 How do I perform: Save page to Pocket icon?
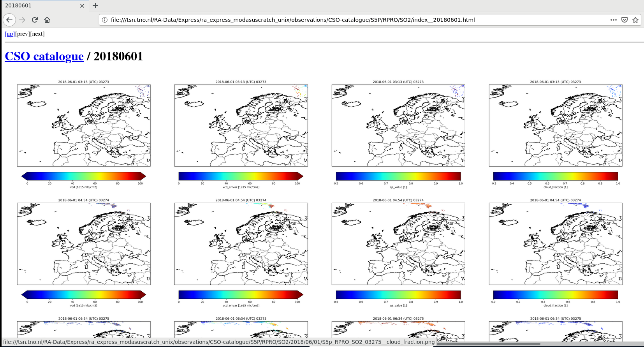coord(624,20)
